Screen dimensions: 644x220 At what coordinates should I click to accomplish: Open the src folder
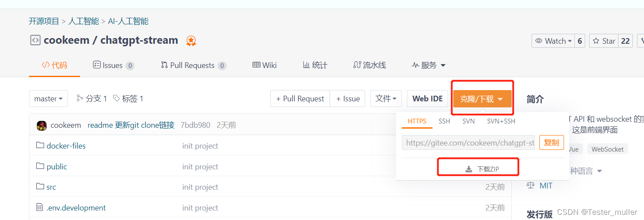51,187
